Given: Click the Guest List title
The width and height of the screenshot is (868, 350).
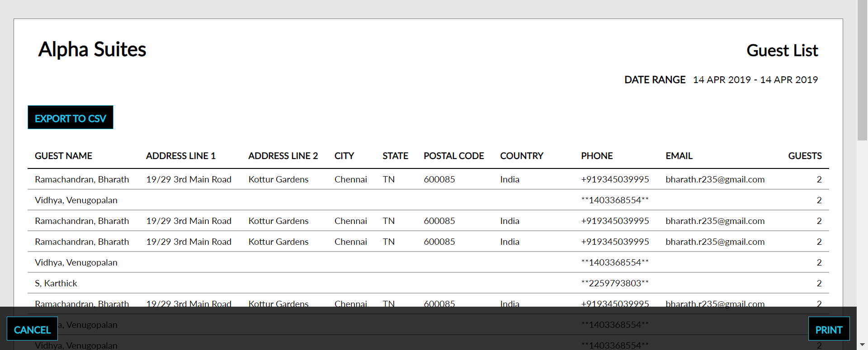Looking at the screenshot, I should pyautogui.click(x=782, y=51).
